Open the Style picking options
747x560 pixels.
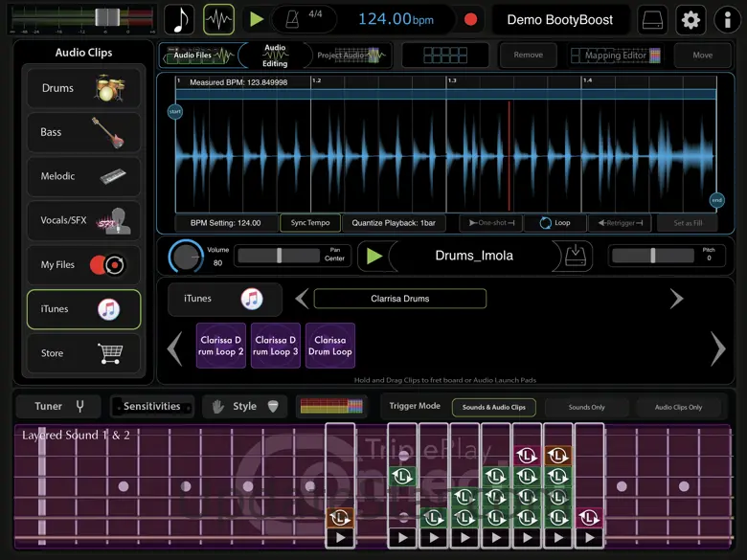click(x=245, y=407)
